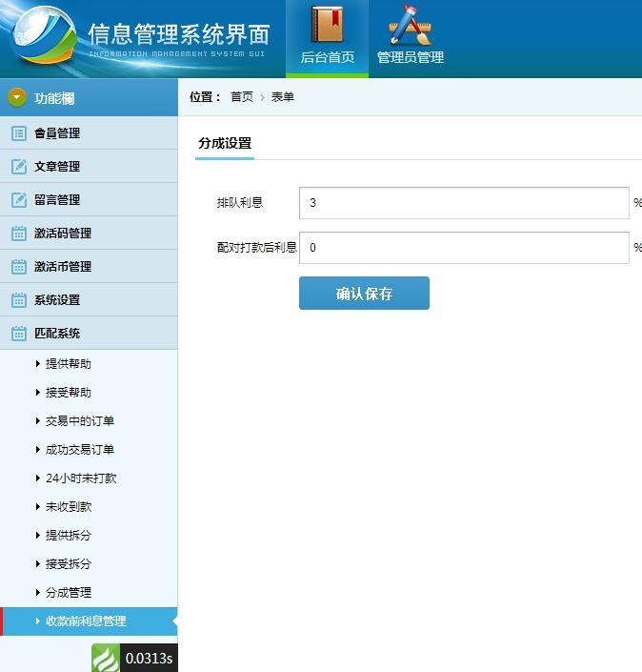Expand the 留言管理 menu section
The width and height of the screenshot is (642, 672).
point(89,200)
